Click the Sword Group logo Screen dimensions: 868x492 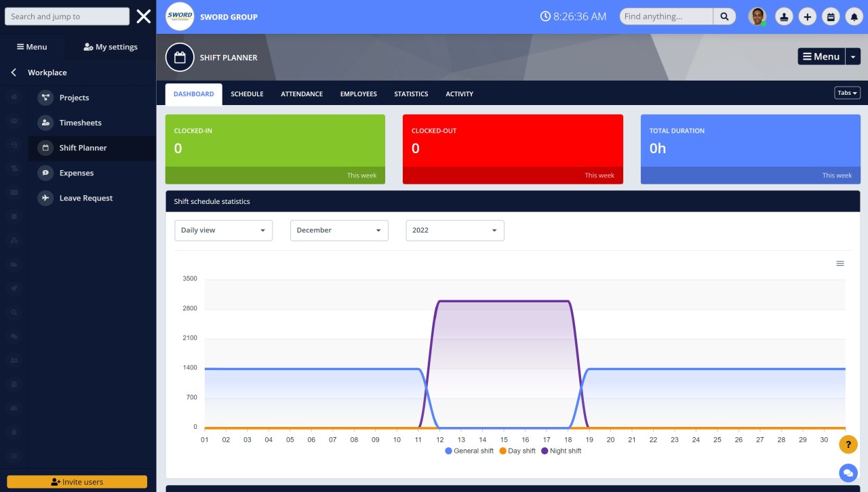click(180, 16)
